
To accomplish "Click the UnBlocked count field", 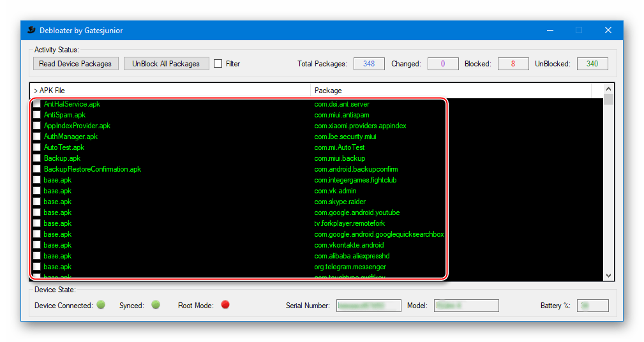I will tap(592, 64).
